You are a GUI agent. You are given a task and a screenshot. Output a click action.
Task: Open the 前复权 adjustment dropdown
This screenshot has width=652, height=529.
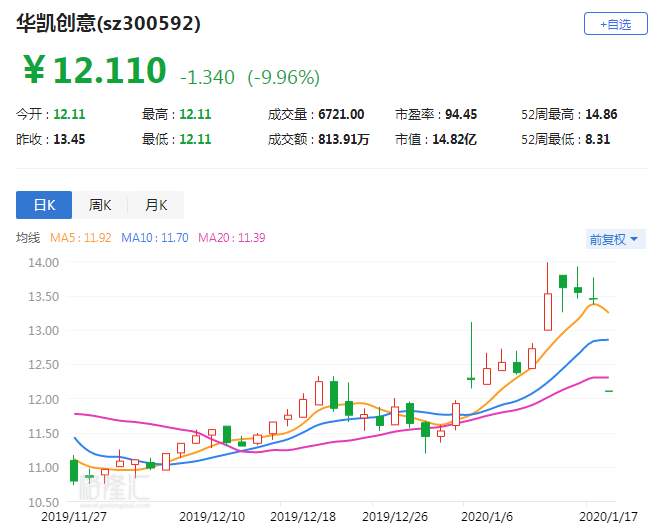(615, 239)
